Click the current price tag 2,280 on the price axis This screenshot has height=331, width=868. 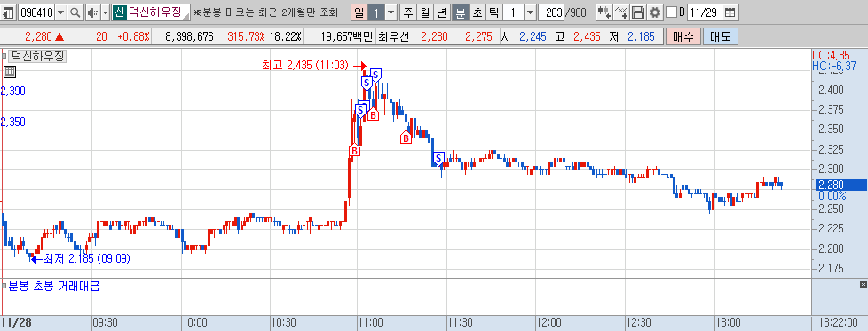pos(841,185)
